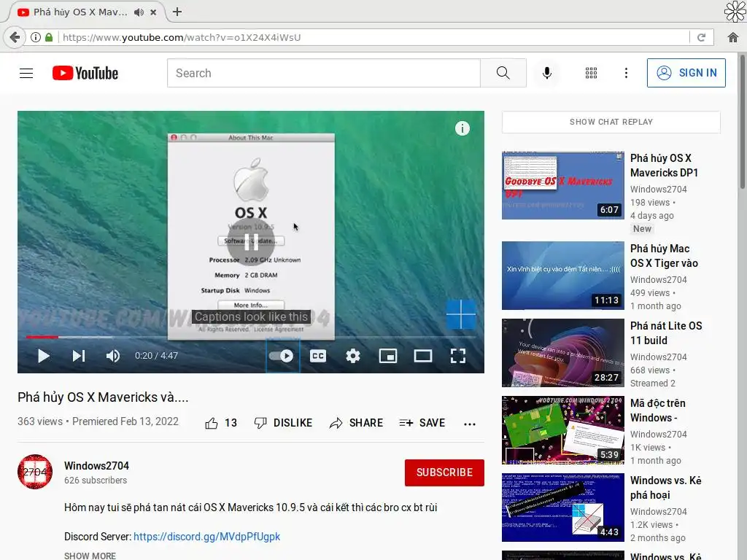Toggle the autoplay switch in player
Viewport: 747px width, 560px height.
click(282, 356)
